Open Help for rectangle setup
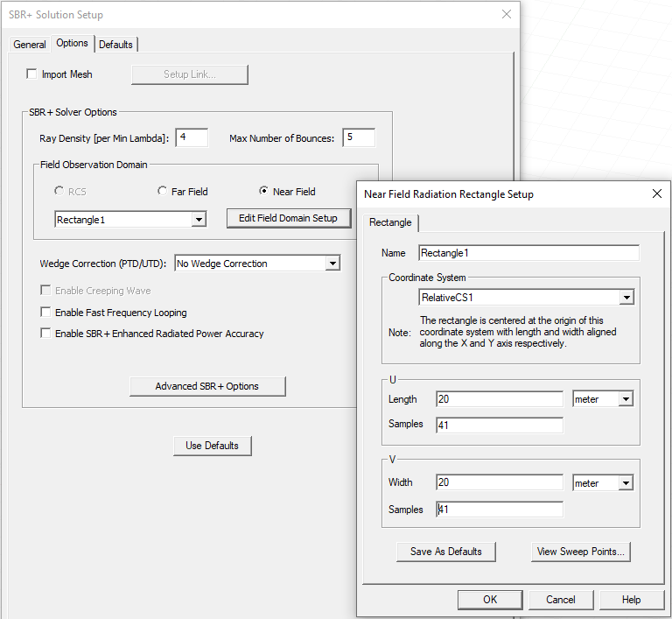Viewport: 672px width, 619px height. coord(631,600)
